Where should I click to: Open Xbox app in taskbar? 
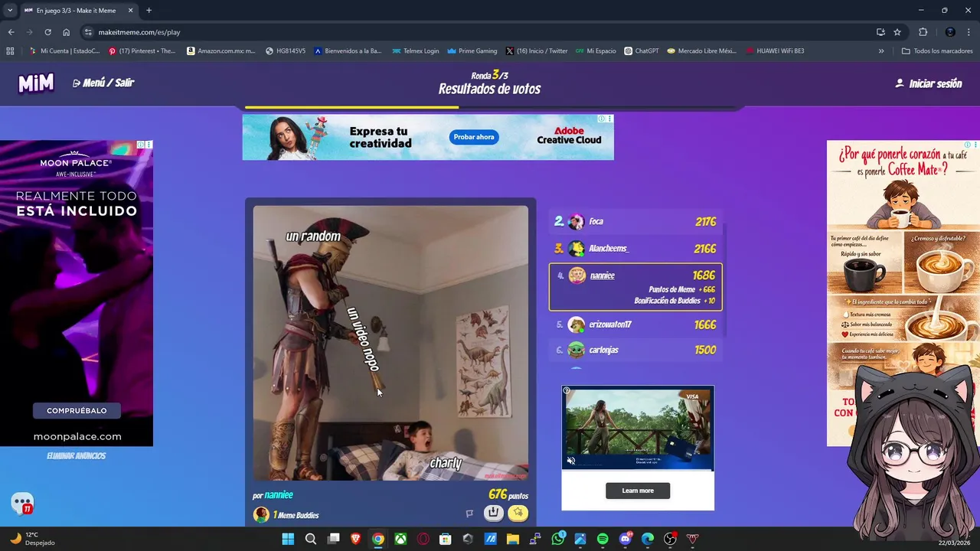pyautogui.click(x=400, y=539)
